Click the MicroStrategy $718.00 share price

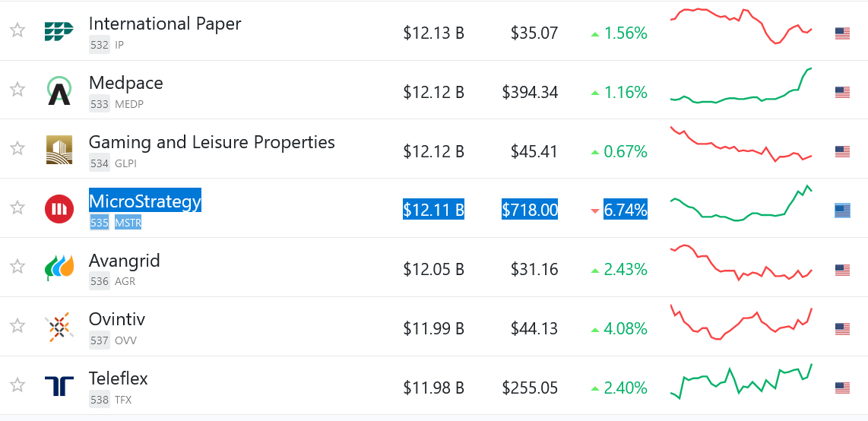(530, 210)
